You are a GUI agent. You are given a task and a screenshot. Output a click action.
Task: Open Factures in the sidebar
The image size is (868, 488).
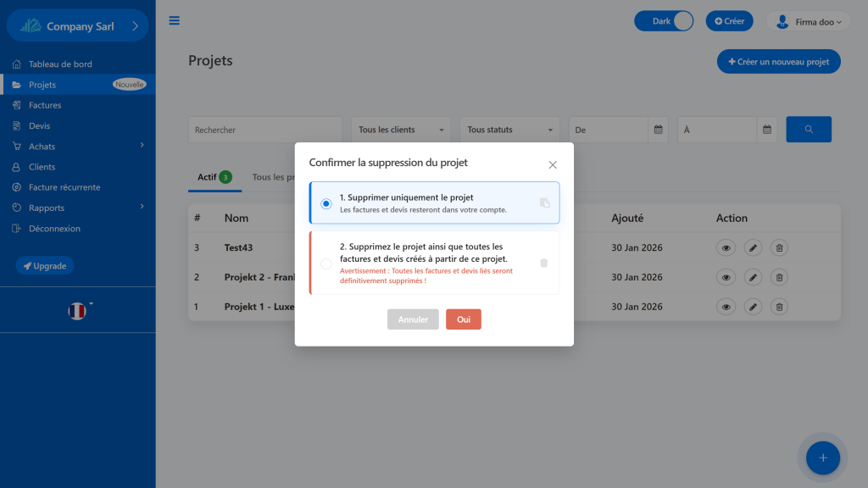pos(45,105)
